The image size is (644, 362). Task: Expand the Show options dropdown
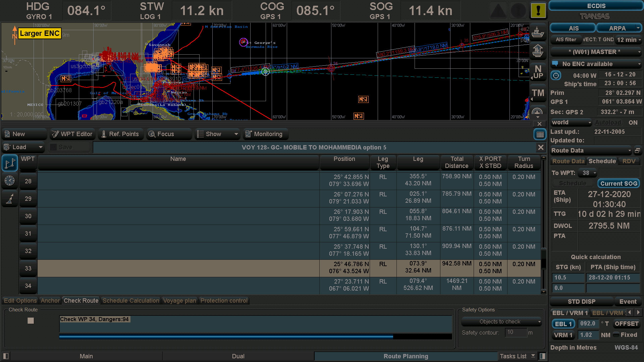(236, 134)
